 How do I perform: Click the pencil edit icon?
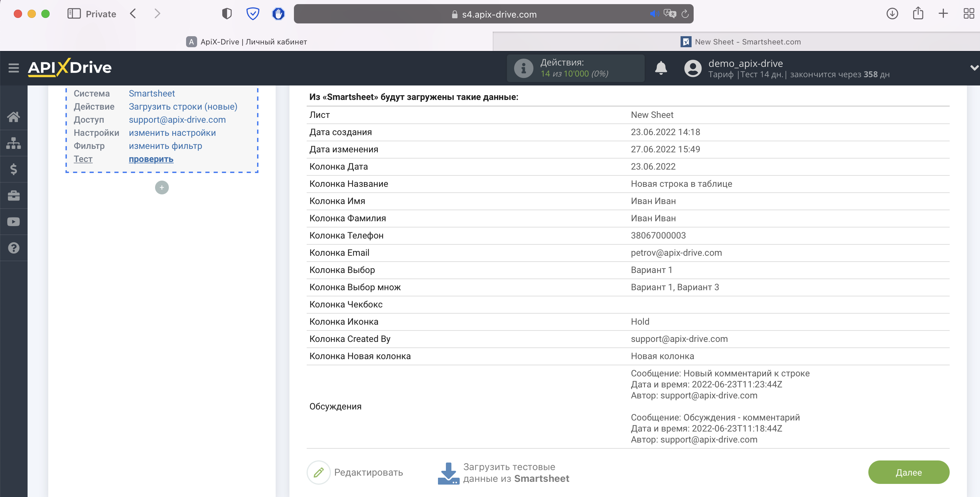[318, 472]
